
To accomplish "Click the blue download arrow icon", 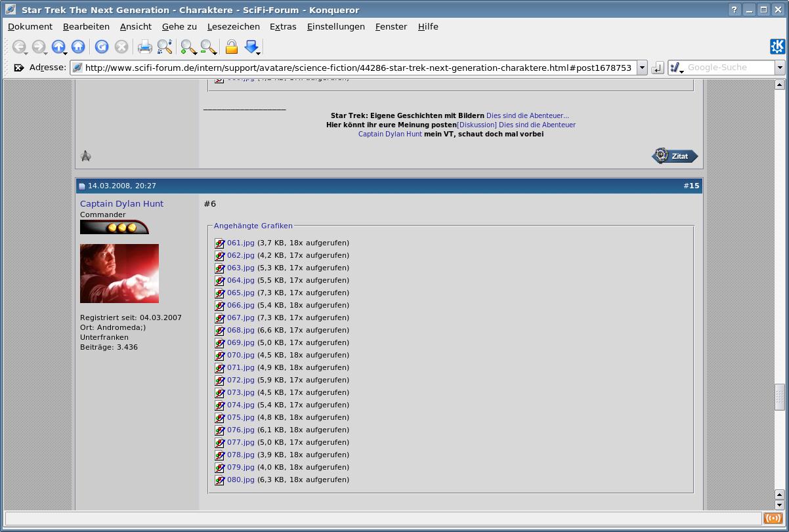I will (251, 47).
